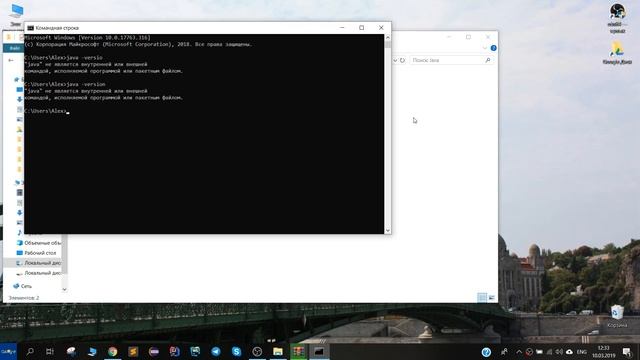Refresh the Explorer folder view
Screen dimensions: 640x360
[x=402, y=60]
